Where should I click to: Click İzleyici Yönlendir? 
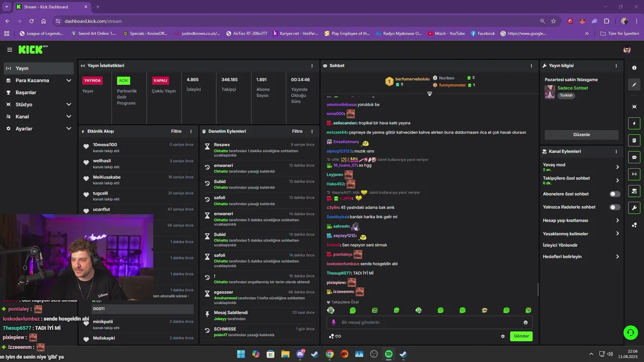pos(560,245)
